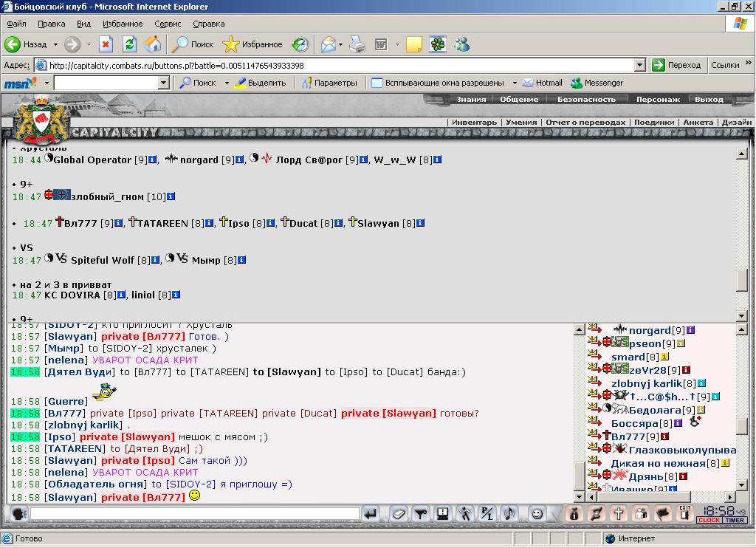Open the Сервис menu
756x548 pixels.
[168, 24]
